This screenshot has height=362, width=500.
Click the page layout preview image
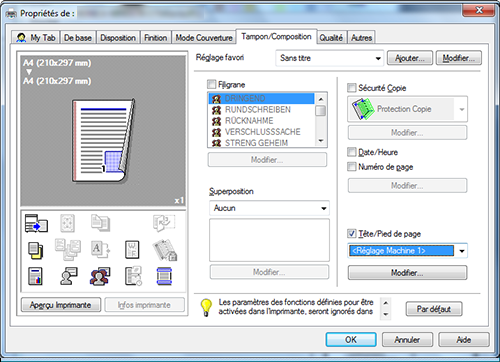point(103,141)
